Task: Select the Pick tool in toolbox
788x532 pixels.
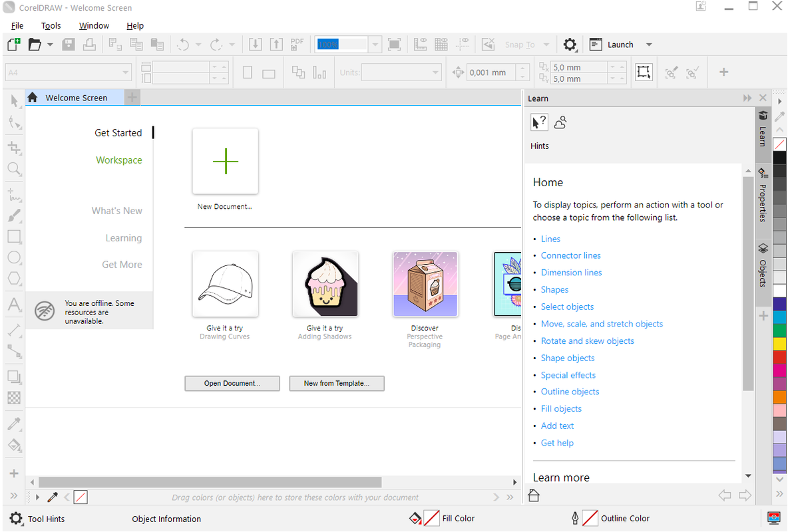Action: point(14,101)
